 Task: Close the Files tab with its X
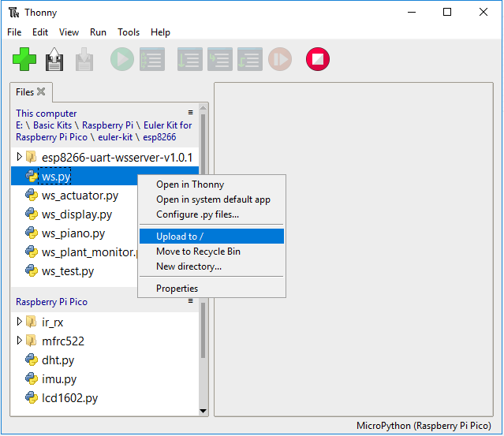(41, 91)
